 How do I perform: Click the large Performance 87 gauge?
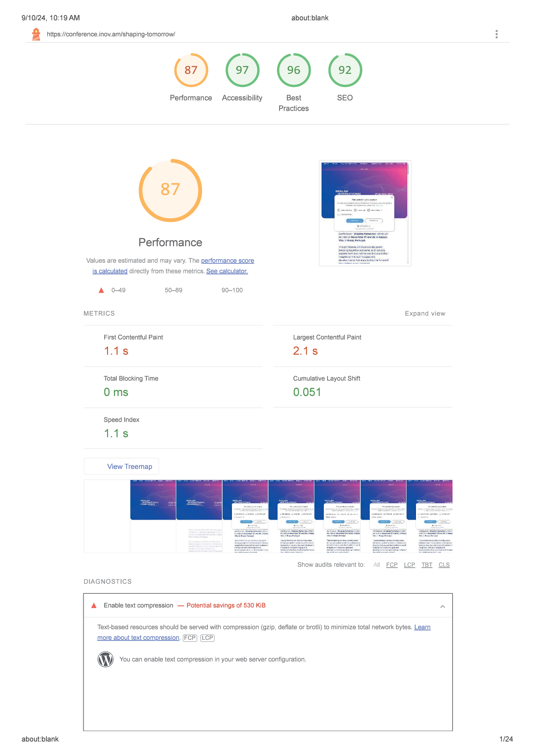[170, 190]
